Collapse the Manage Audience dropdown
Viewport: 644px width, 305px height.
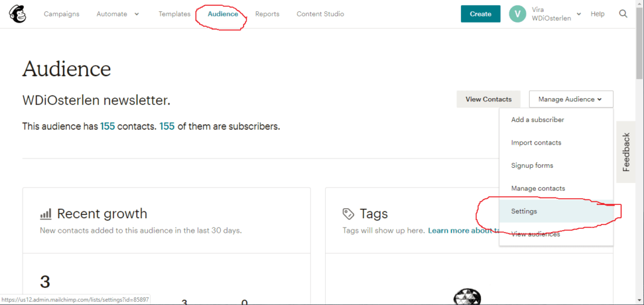point(570,99)
